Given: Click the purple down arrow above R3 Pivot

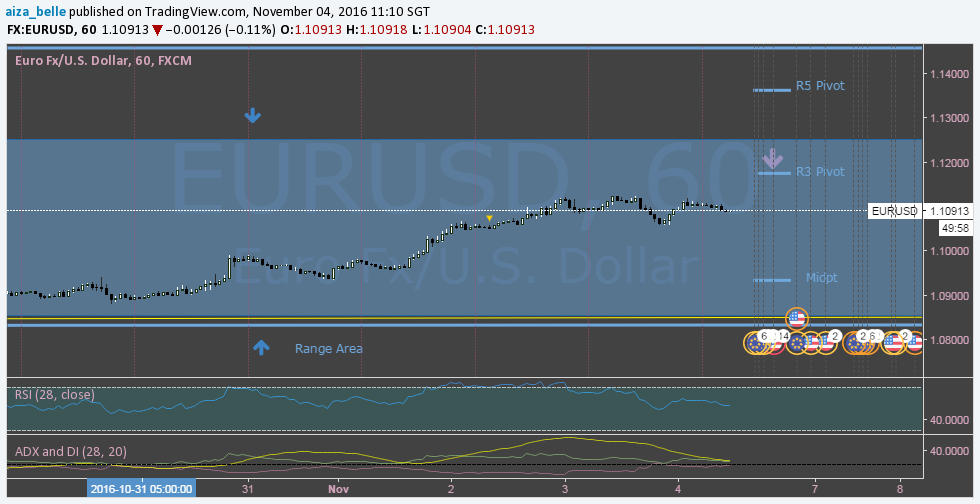Looking at the screenshot, I should [x=773, y=158].
